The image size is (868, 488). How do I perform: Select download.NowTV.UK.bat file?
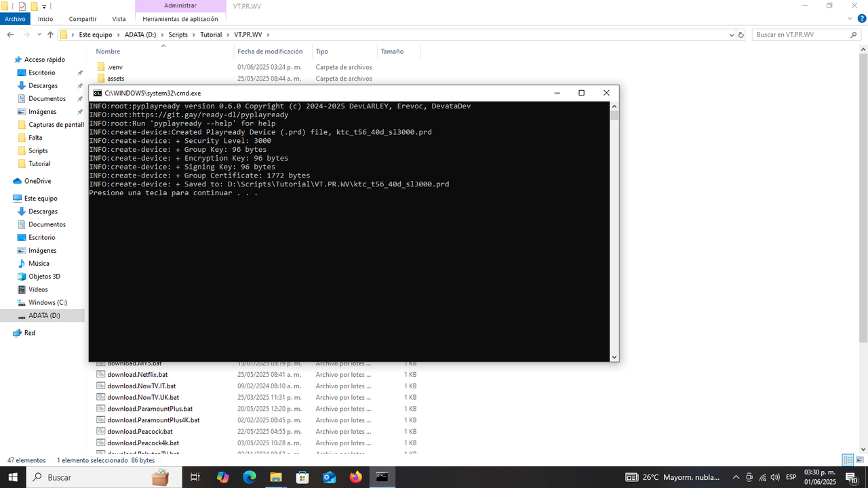click(143, 397)
